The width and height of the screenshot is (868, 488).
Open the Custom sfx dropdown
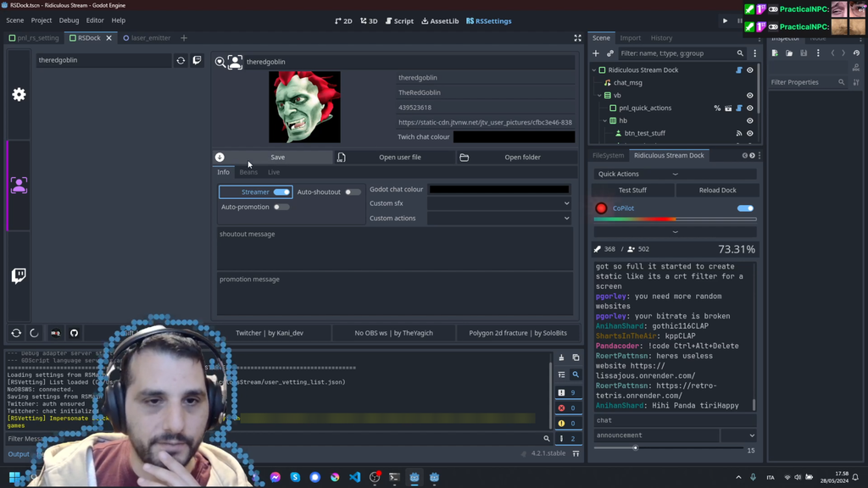498,203
